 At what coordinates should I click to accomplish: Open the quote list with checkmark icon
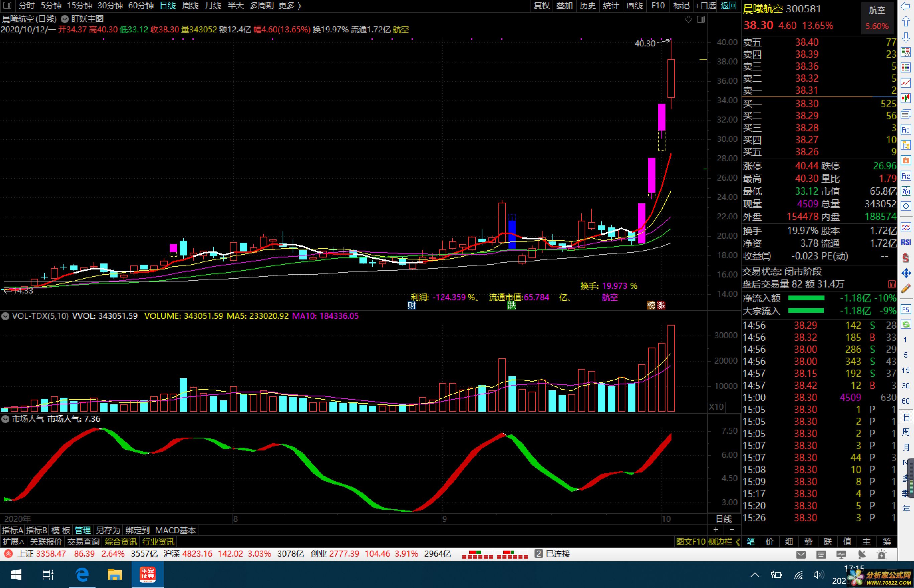(906, 52)
